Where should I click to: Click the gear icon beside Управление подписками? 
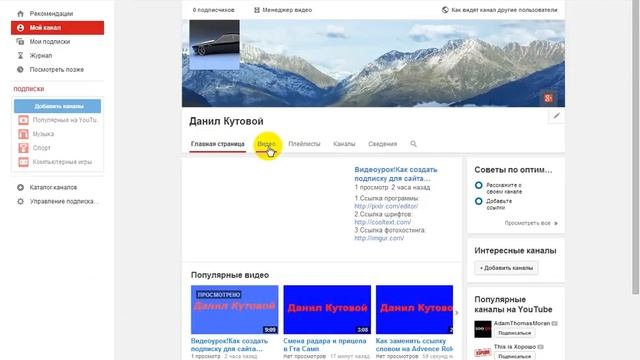[20, 201]
